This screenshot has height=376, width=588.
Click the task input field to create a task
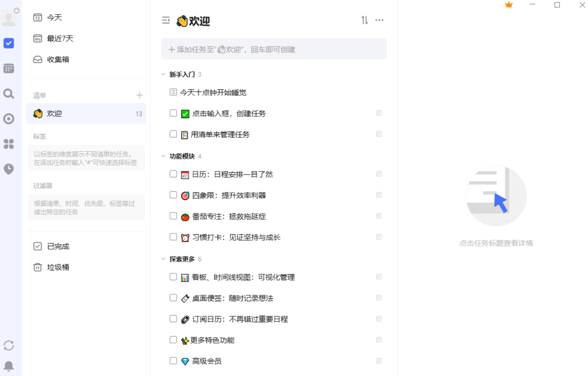(x=274, y=49)
